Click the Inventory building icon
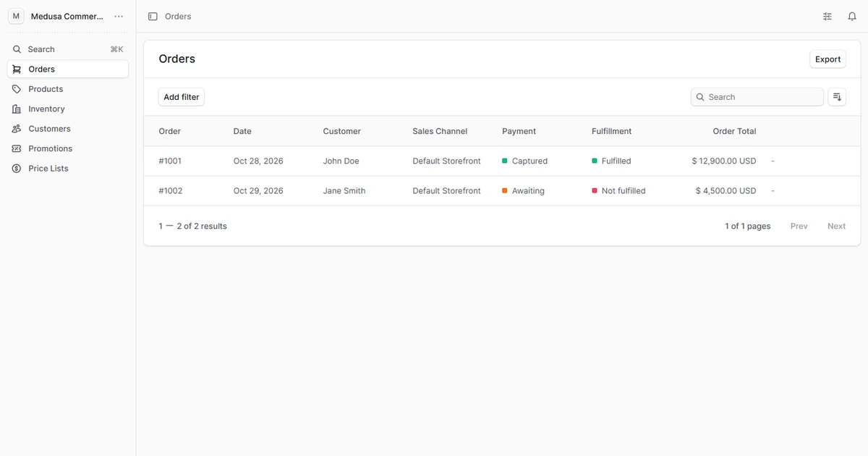868x456 pixels. click(17, 109)
